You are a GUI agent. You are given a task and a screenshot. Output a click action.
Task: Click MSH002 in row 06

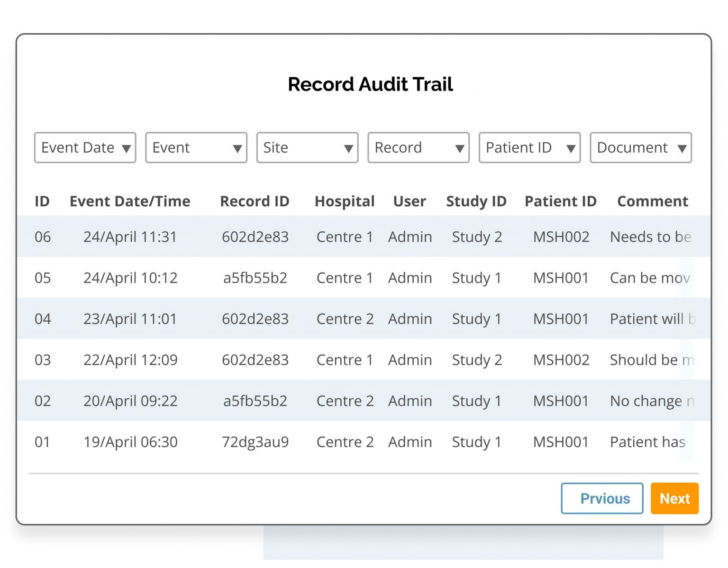pyautogui.click(x=561, y=236)
